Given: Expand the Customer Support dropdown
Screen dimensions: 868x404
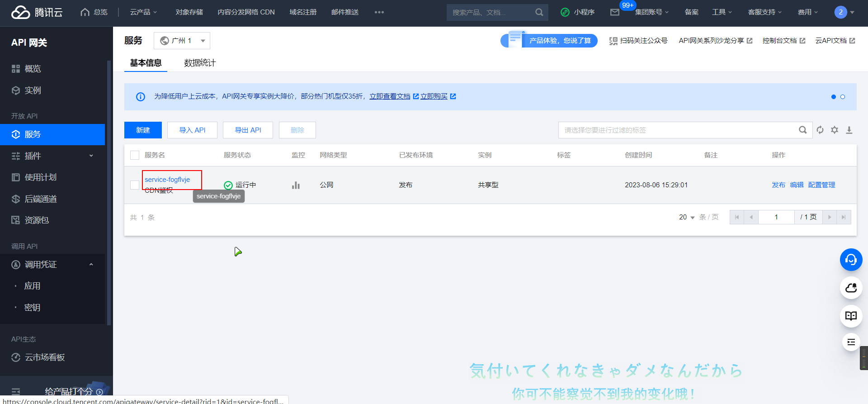Looking at the screenshot, I should click(x=764, y=12).
